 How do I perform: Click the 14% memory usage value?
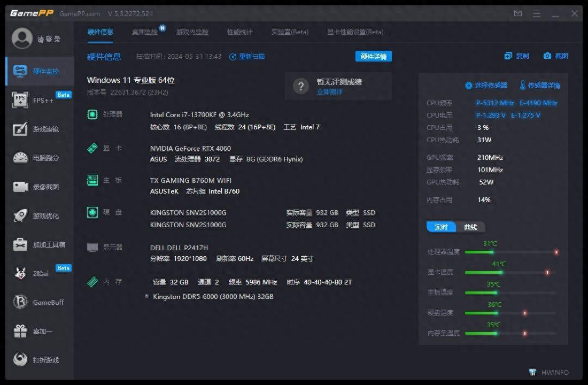click(484, 199)
